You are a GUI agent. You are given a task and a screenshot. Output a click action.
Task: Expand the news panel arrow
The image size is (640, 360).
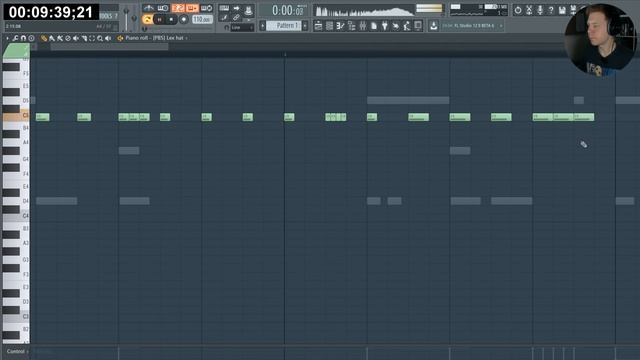coord(501,26)
